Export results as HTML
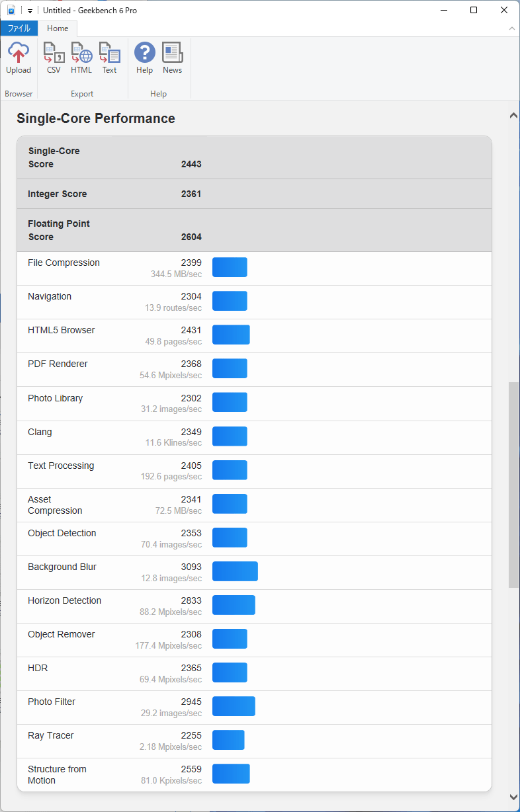The image size is (520, 812). [81, 58]
